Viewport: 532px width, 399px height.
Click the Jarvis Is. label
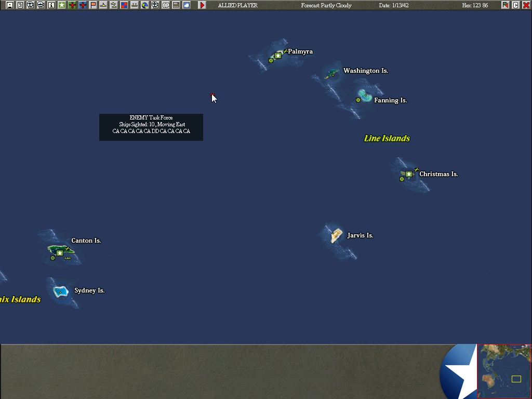click(361, 235)
